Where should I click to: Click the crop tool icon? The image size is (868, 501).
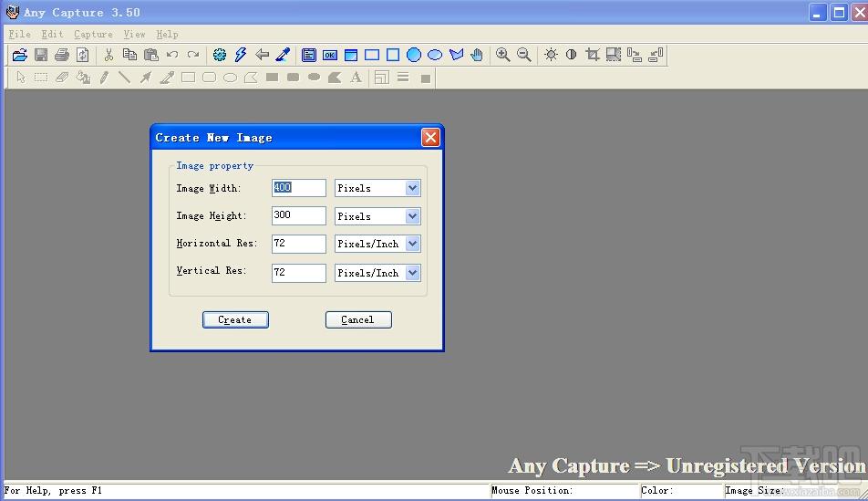[x=593, y=55]
